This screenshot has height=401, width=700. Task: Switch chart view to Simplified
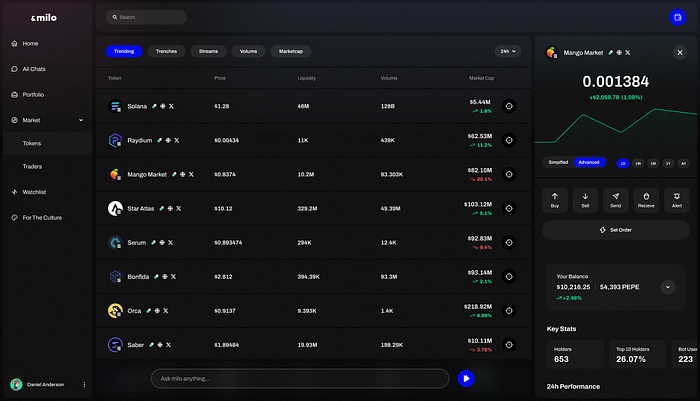pyautogui.click(x=558, y=162)
